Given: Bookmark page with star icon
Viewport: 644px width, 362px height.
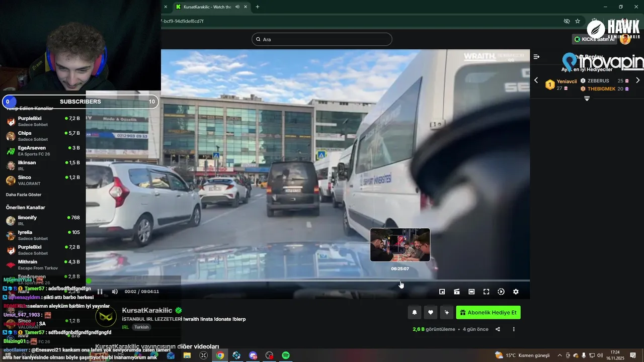Looking at the screenshot, I should 578,21.
